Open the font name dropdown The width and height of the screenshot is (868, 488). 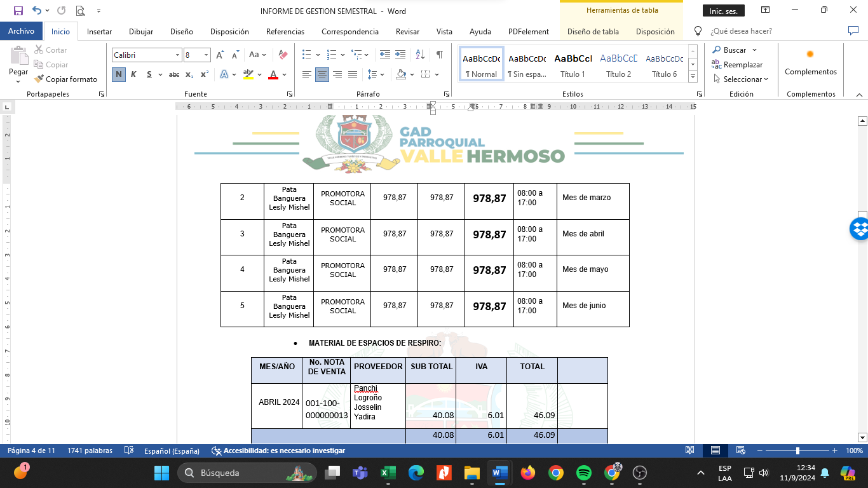click(x=177, y=55)
